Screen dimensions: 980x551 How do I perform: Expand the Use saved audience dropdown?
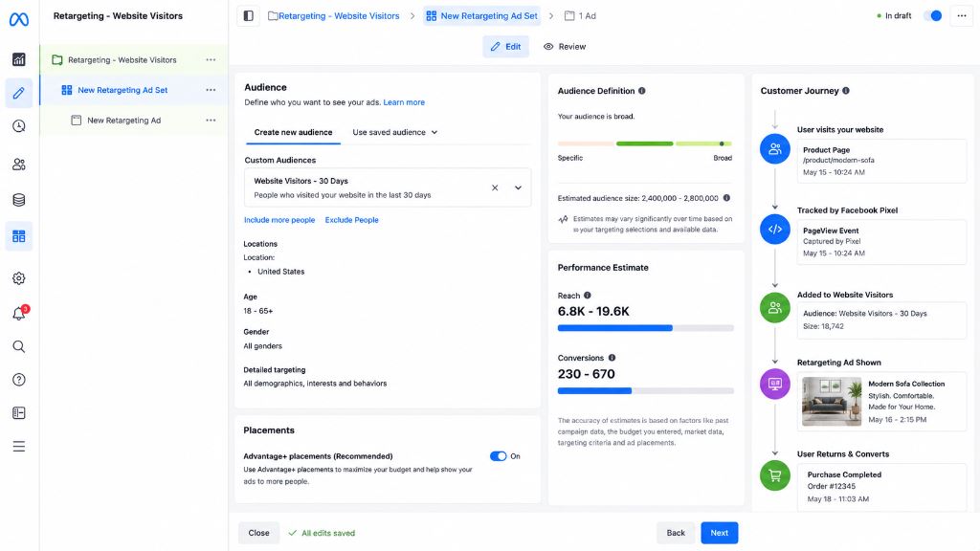395,132
